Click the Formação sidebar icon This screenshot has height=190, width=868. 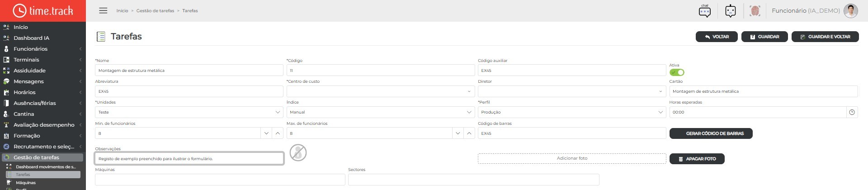pyautogui.click(x=6, y=136)
